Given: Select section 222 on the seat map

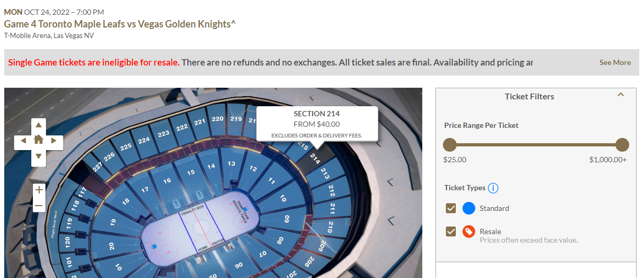Looking at the screenshot, I should click(x=182, y=127).
